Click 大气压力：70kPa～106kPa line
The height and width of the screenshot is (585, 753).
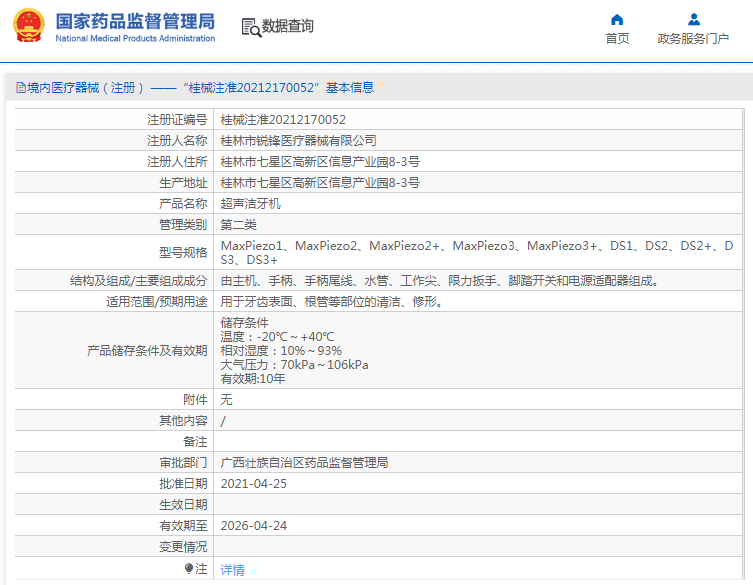[x=294, y=365]
